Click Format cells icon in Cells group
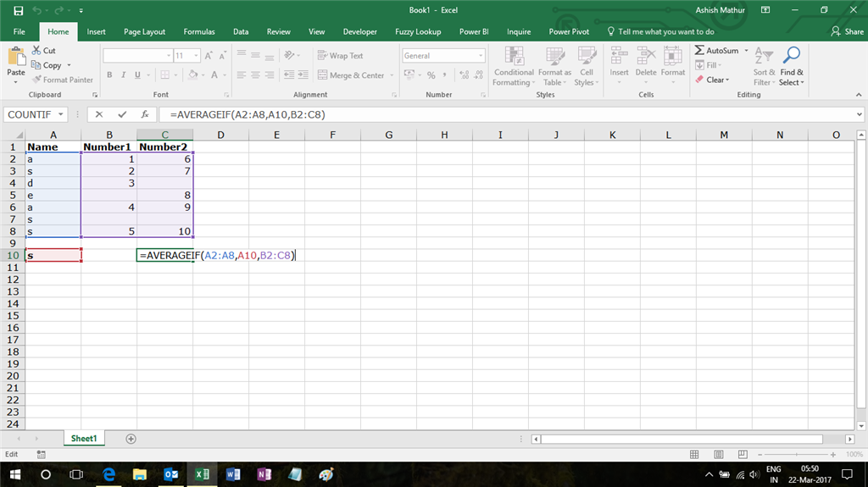The height and width of the screenshot is (487, 868). (x=672, y=56)
